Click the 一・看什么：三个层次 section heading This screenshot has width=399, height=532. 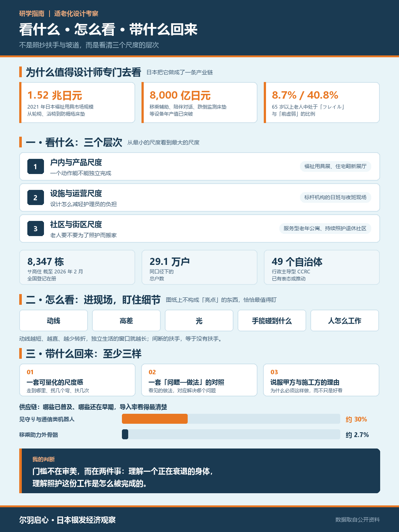coord(74,142)
